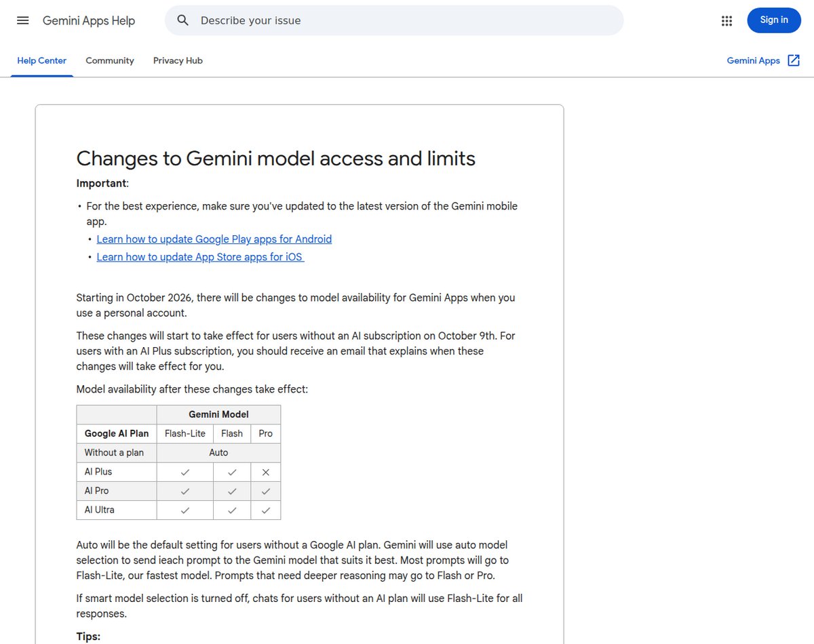Click the AI Plus Flash checkmark
Viewport: 814px width, 644px height.
pos(232,472)
